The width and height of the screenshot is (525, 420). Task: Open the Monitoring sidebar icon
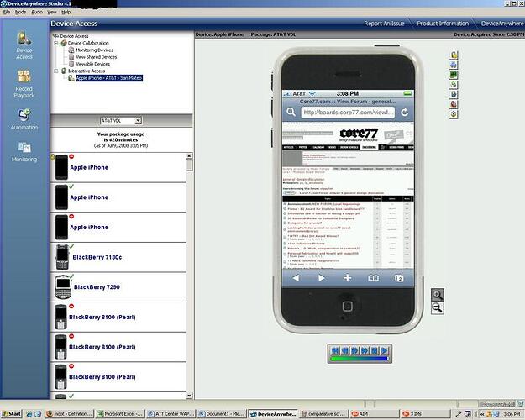(x=24, y=152)
